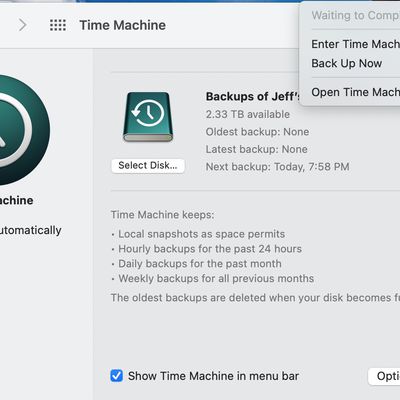
Task: Click the oldest backups are deleted note
Action: pos(255,298)
